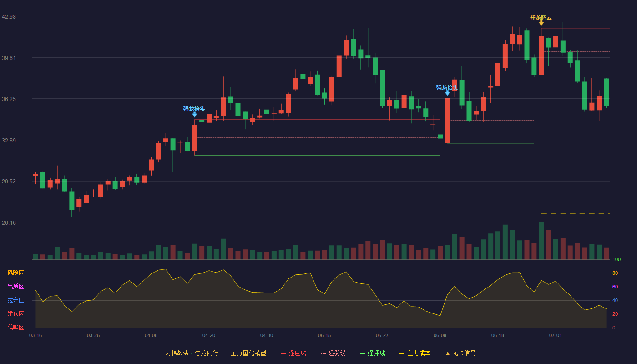Select the 低吸区 zone label
Viewport: 637px width, 364px height.
point(16,327)
